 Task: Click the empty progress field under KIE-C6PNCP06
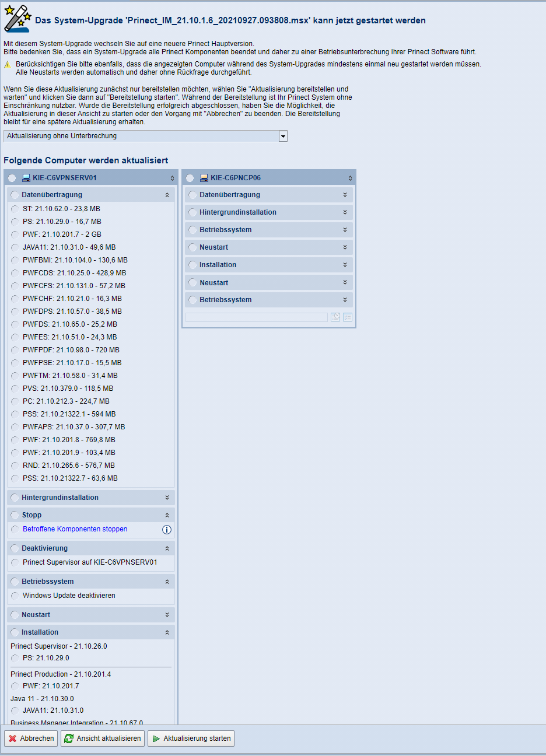257,317
